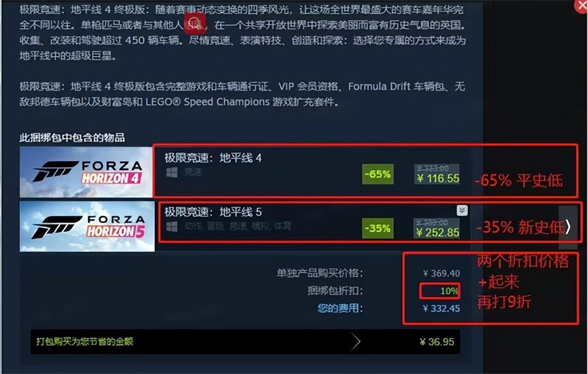Screen dimensions: 588x374
Task: Click the -35% discount badge
Action: pos(378,228)
